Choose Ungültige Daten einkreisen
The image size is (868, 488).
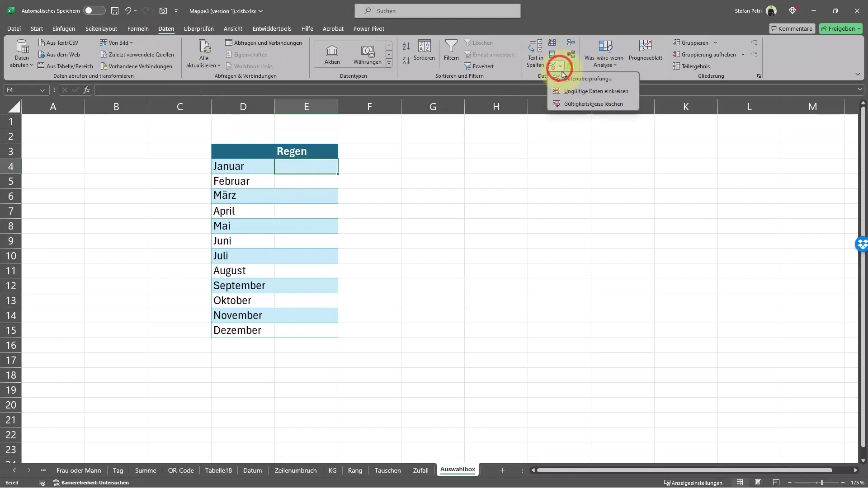tap(593, 91)
